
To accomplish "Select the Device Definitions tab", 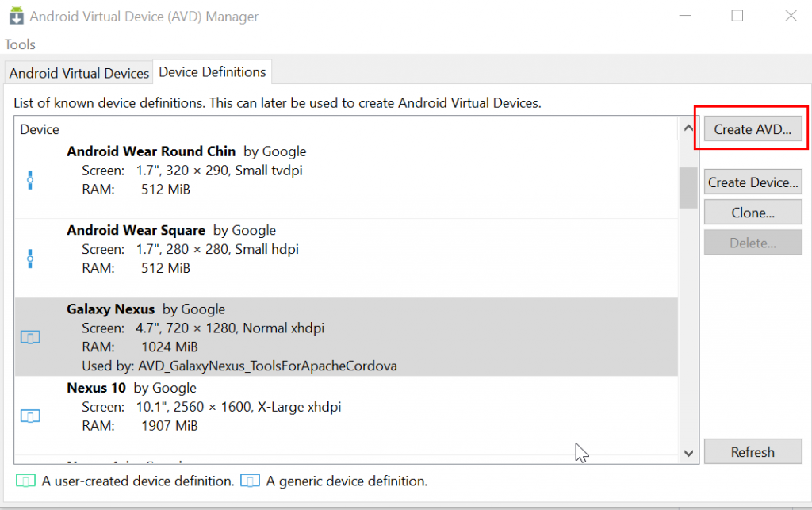I will [x=213, y=72].
